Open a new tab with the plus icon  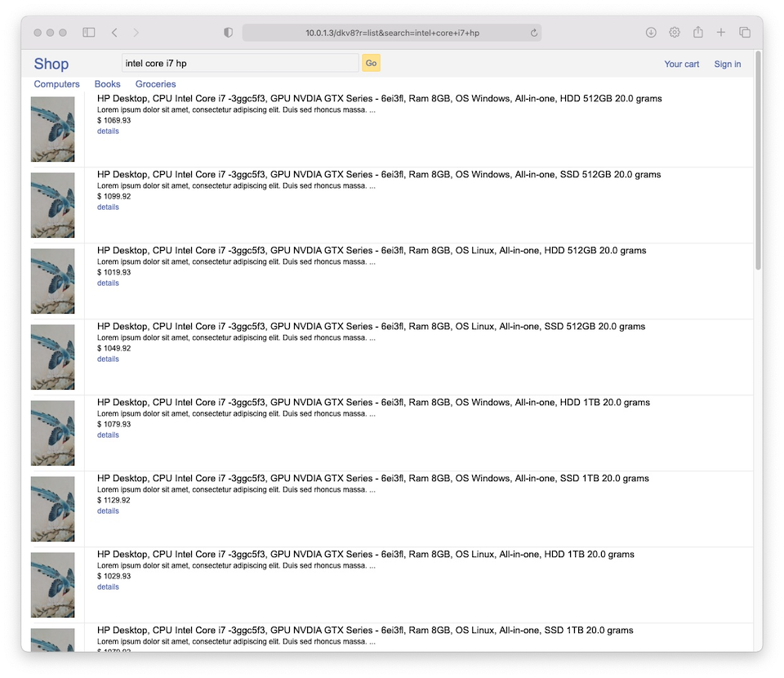coord(721,33)
